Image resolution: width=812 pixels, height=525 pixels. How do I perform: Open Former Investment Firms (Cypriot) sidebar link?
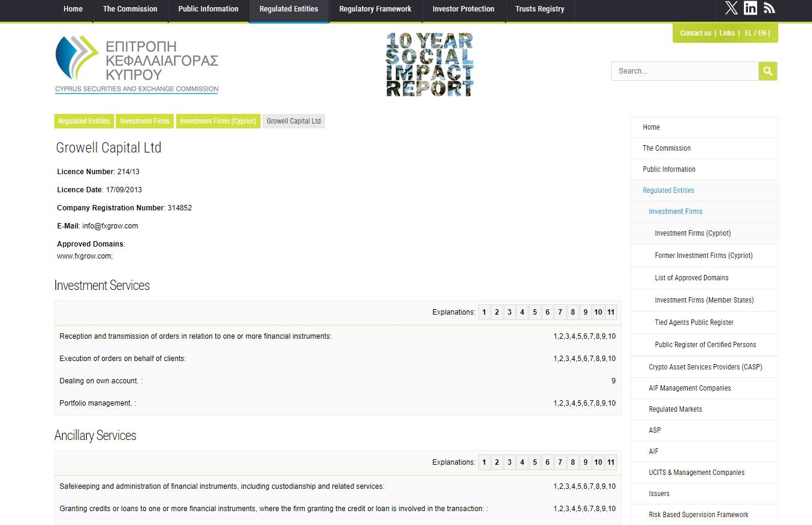pyautogui.click(x=704, y=256)
